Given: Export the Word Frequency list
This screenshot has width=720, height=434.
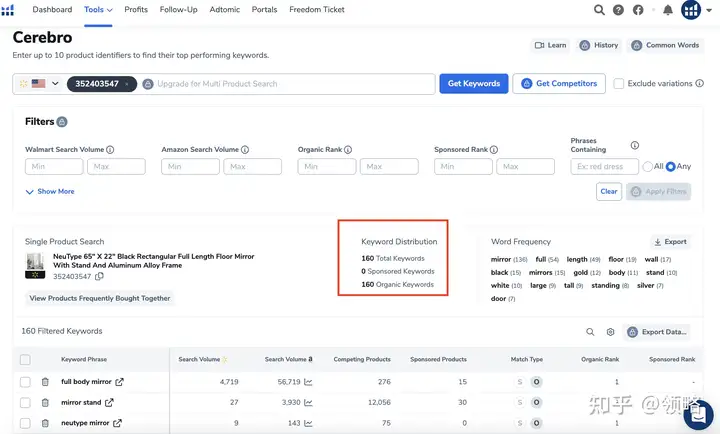Looking at the screenshot, I should (670, 242).
